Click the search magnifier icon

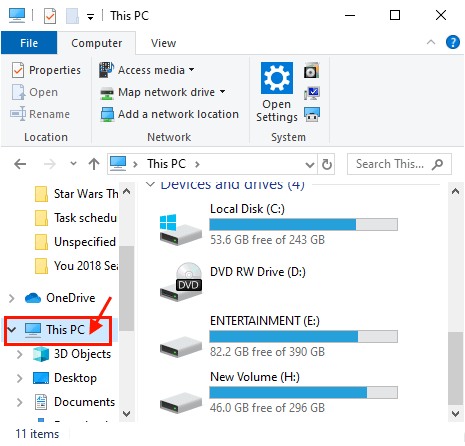[x=437, y=164]
